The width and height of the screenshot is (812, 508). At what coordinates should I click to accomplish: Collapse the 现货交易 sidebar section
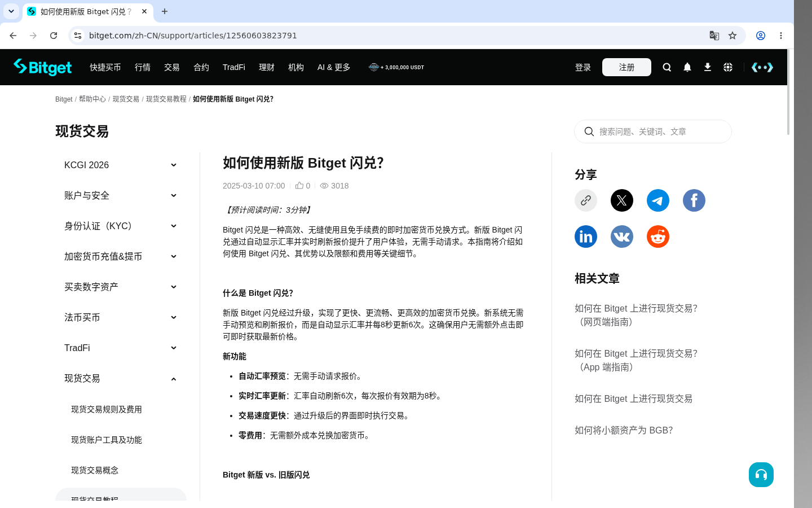pyautogui.click(x=121, y=378)
